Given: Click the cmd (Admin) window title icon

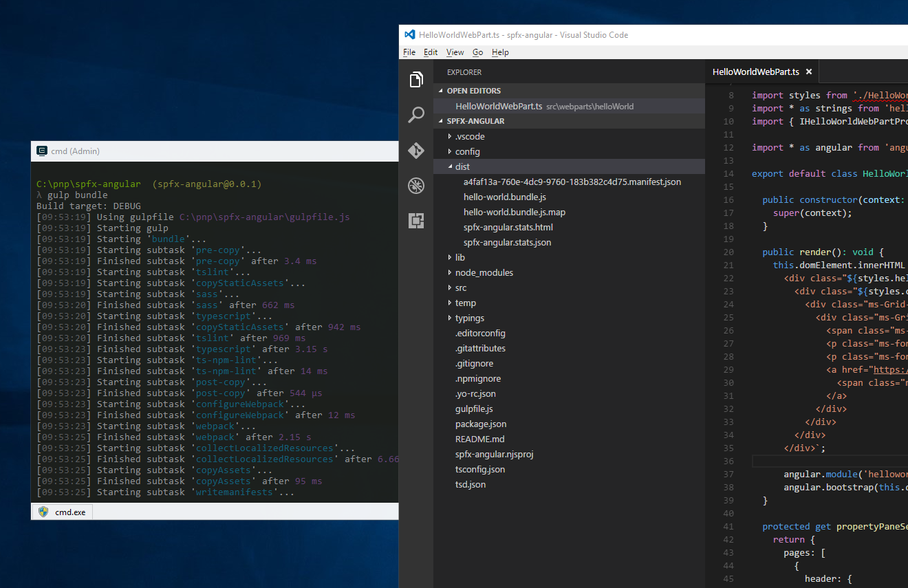Looking at the screenshot, I should click(x=42, y=151).
